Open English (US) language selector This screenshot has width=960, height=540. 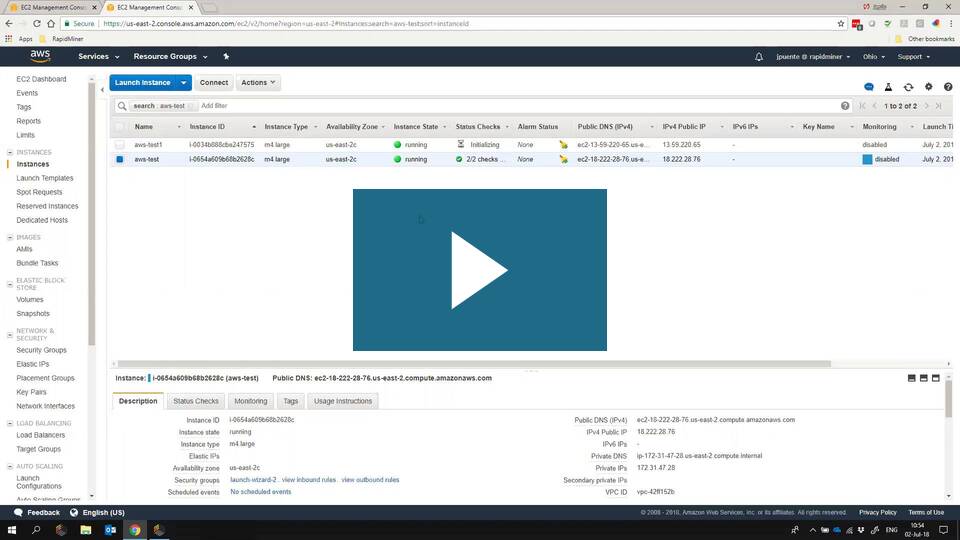pyautogui.click(x=97, y=512)
